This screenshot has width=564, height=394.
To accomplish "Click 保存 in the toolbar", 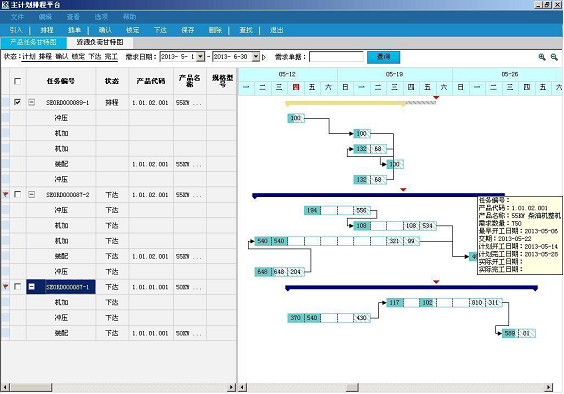I will (187, 30).
